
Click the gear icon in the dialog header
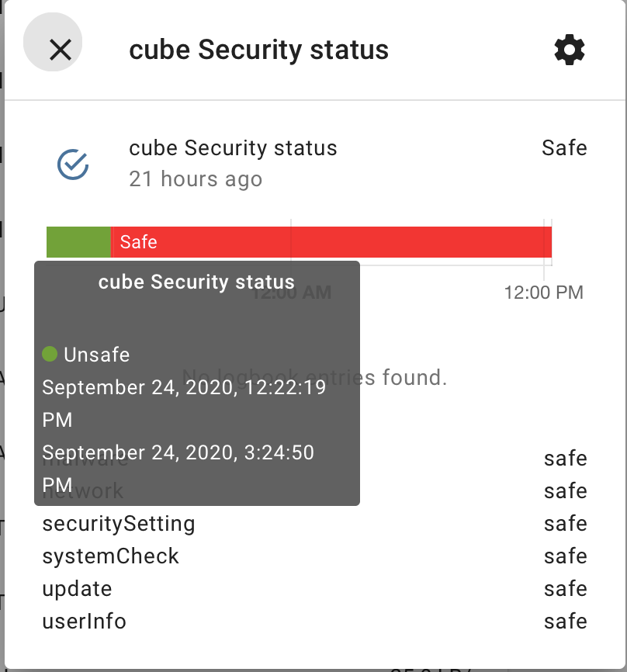tap(569, 50)
